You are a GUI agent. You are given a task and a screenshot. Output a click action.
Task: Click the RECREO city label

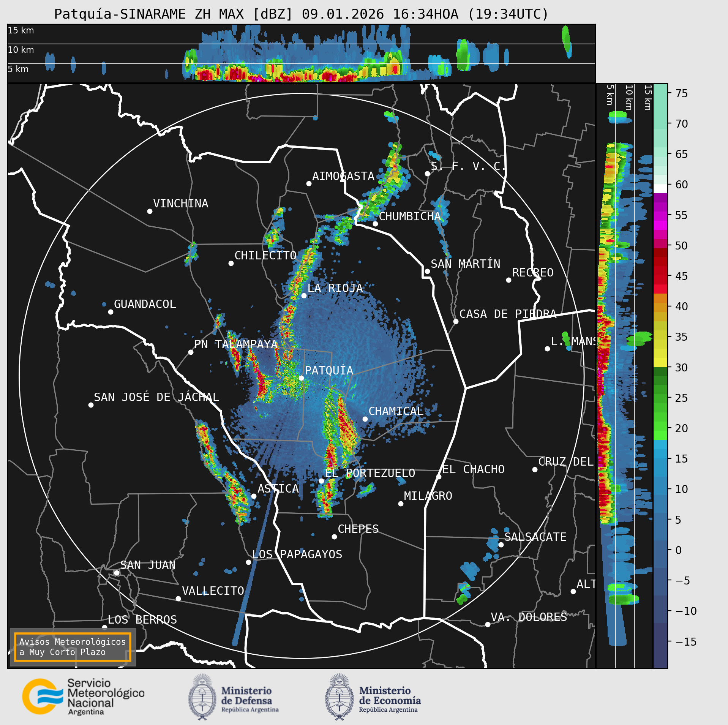coord(533,273)
